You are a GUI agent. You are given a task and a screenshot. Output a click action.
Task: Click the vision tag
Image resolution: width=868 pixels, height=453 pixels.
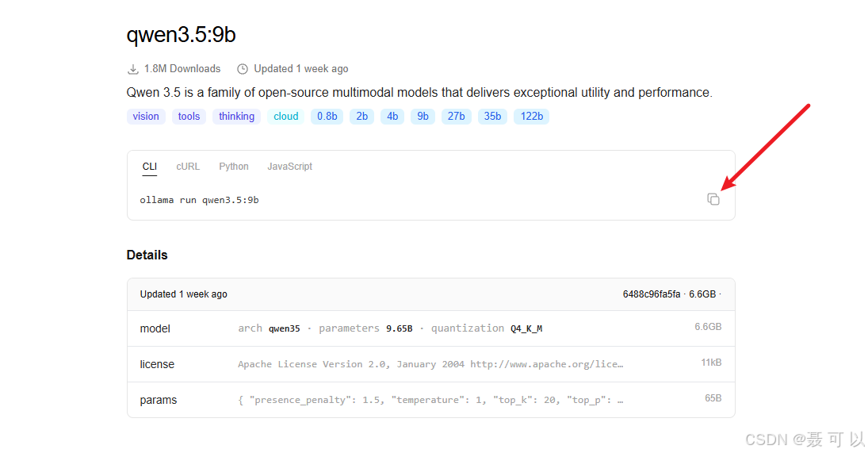click(x=146, y=117)
